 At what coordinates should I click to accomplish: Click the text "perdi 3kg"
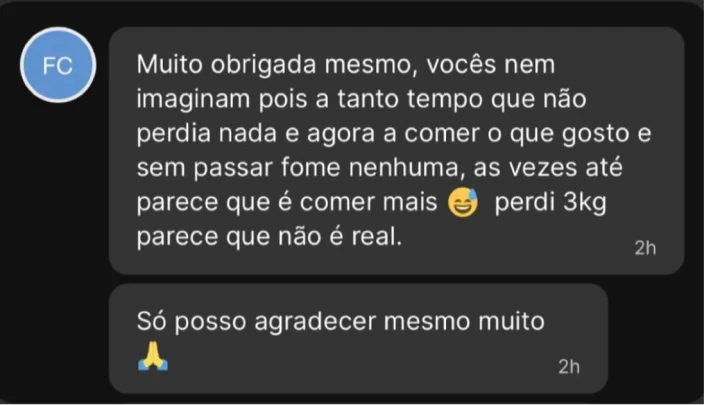point(550,202)
